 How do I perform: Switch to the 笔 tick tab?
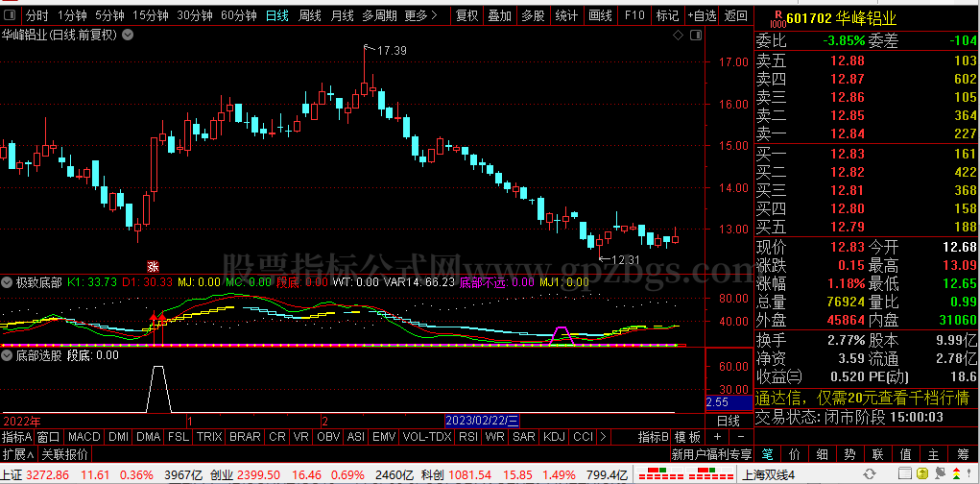click(768, 453)
